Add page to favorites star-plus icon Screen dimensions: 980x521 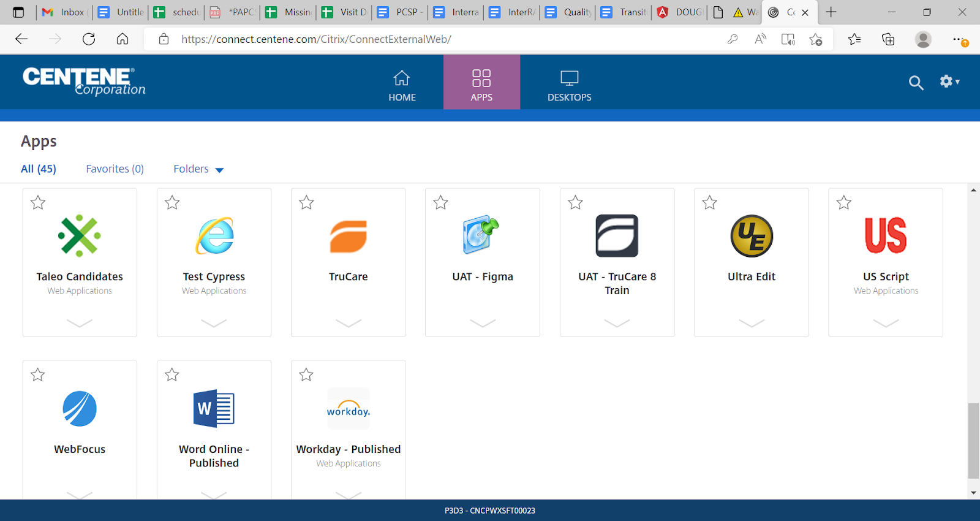click(816, 39)
